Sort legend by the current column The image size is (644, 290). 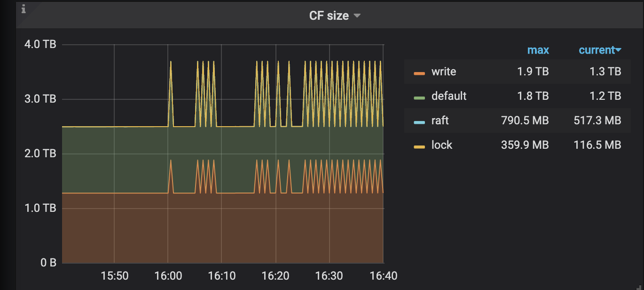597,50
